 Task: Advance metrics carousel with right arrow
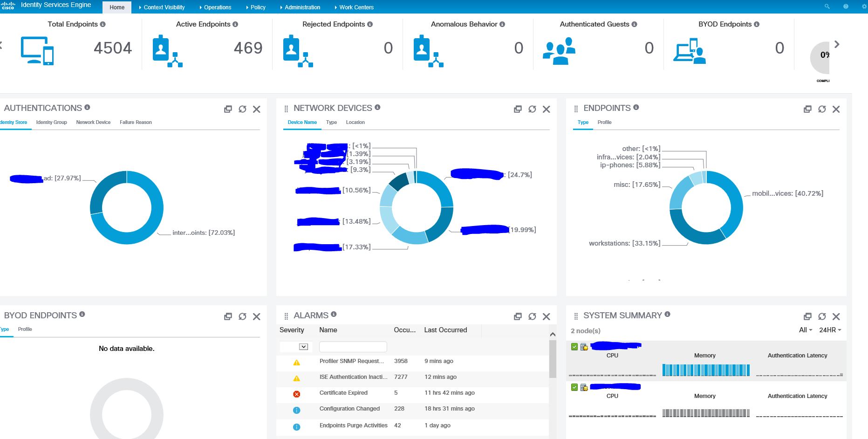(x=837, y=44)
